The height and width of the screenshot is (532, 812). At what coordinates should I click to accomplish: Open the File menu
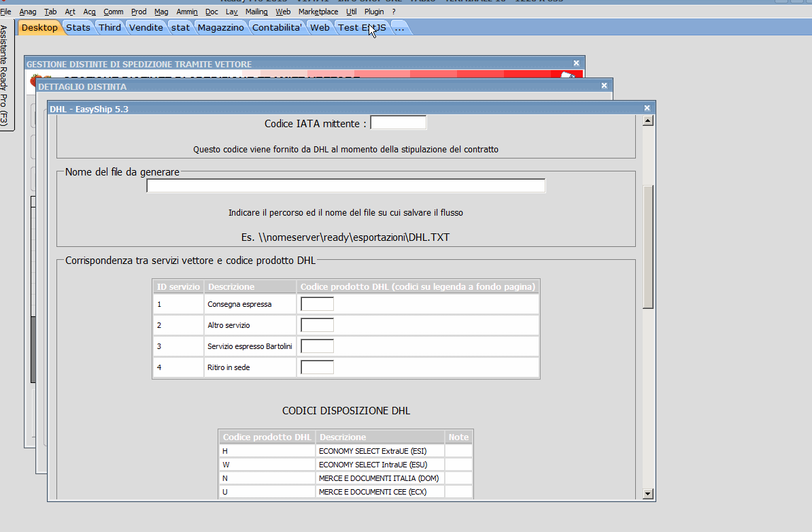[5, 12]
